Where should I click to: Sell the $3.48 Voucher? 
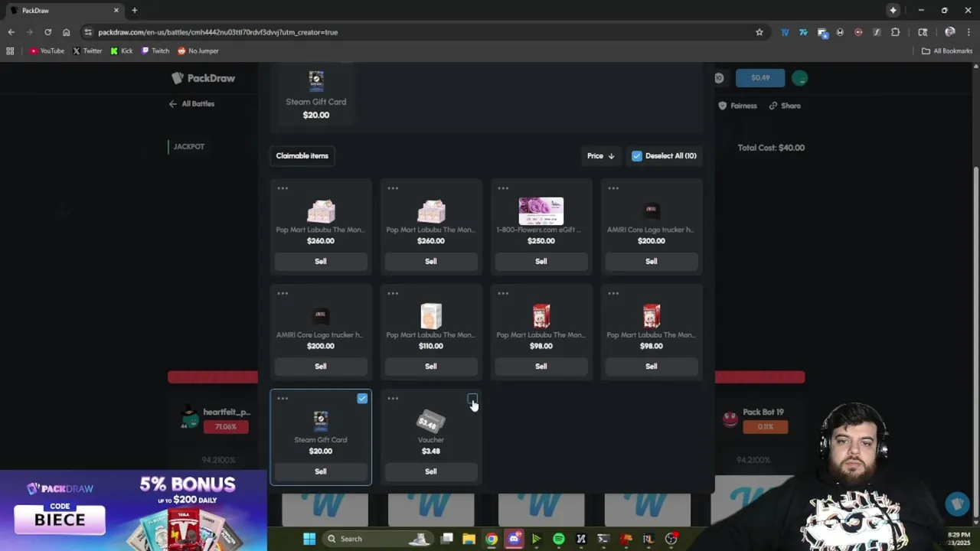click(x=431, y=471)
